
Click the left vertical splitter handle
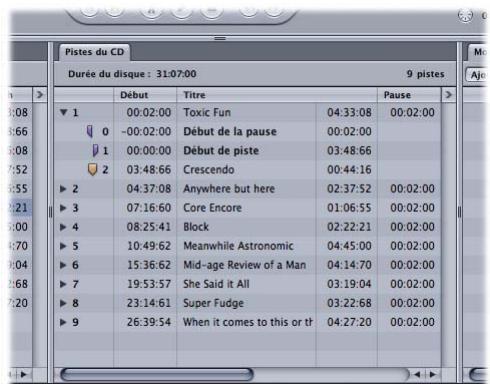coord(50,212)
